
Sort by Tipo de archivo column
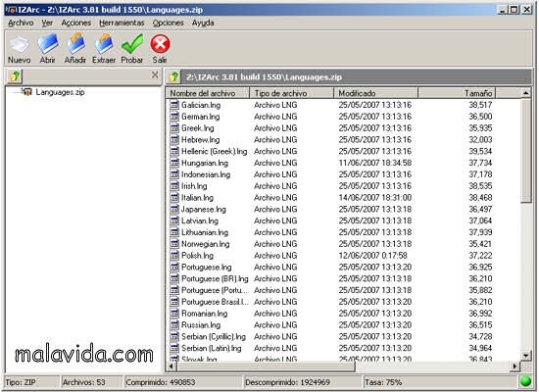click(291, 93)
